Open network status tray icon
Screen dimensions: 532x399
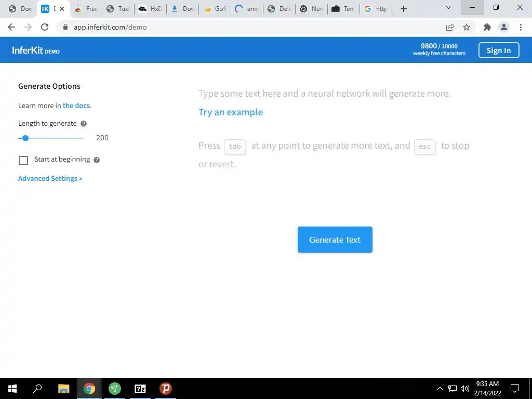[453, 389]
